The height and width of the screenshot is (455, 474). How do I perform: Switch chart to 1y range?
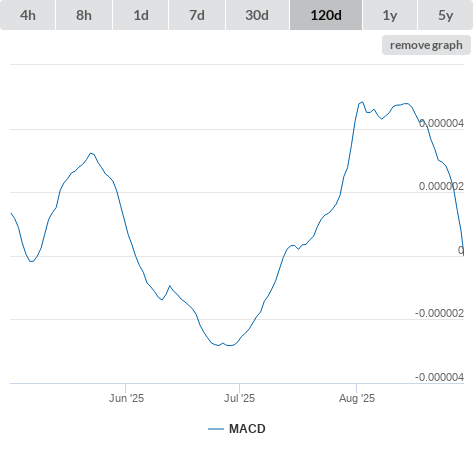point(390,15)
